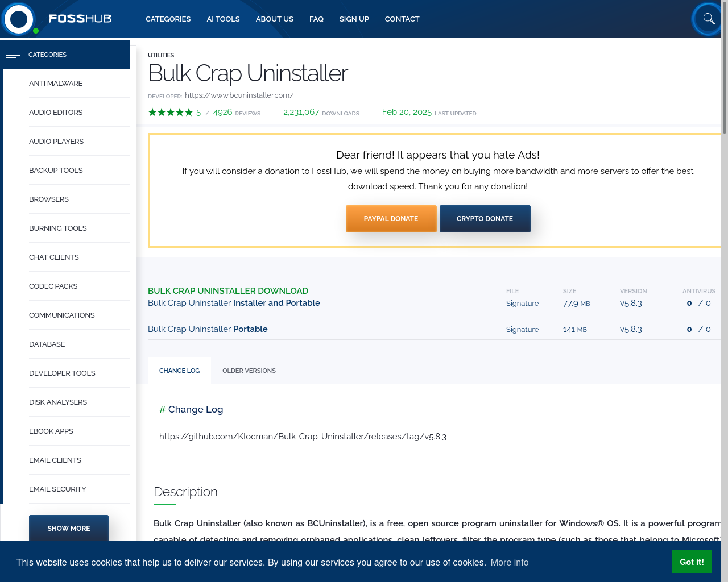
Task: Click the Got it! cookie button
Action: point(692,562)
